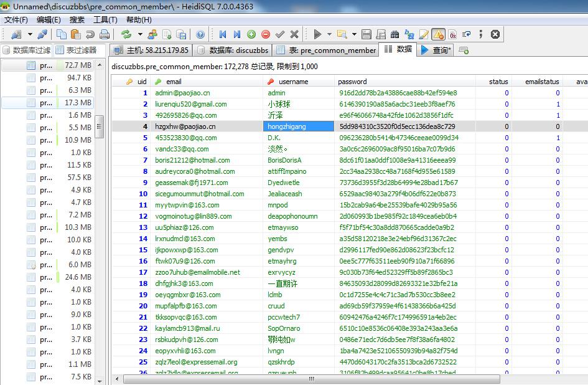Image resolution: width=588 pixels, height=385 pixels.
Task: Post changes with the checkmark icon
Action: click(x=280, y=34)
